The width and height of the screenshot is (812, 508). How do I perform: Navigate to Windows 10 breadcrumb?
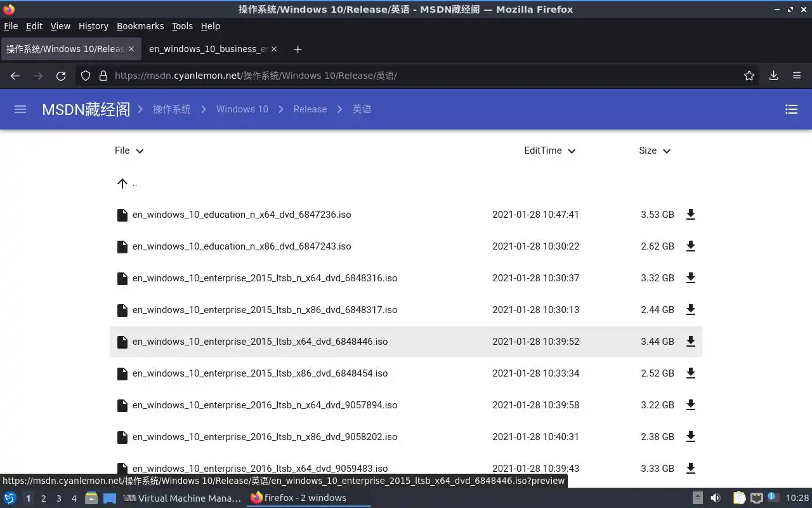point(242,109)
